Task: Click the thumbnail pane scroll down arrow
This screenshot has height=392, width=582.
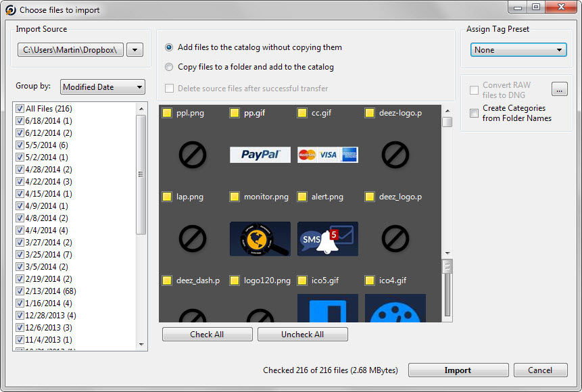Action: (x=447, y=253)
